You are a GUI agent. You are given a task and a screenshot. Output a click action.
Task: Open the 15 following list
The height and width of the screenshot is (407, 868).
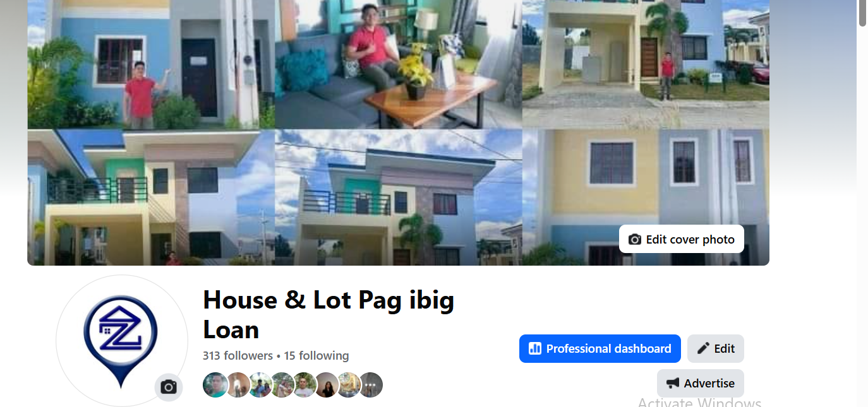[x=316, y=356]
